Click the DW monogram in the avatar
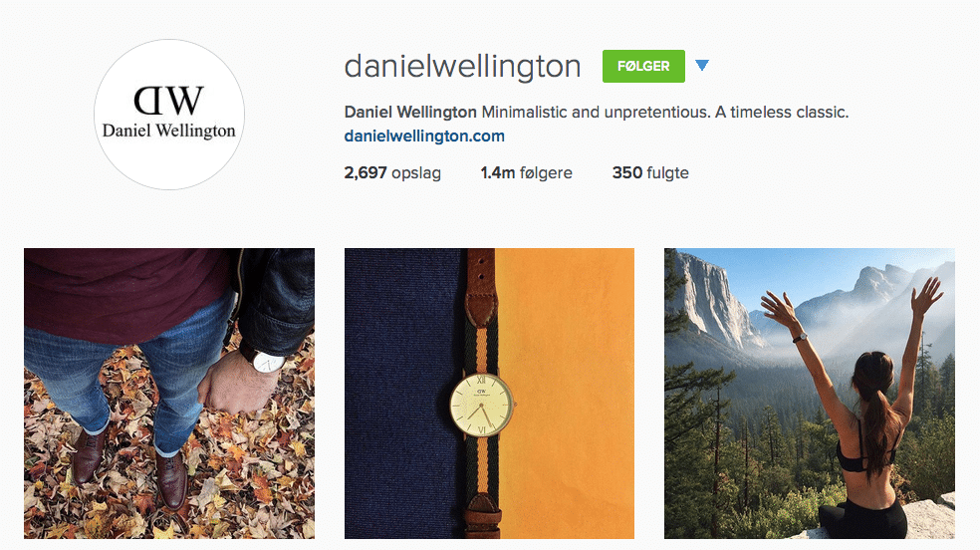 coord(168,101)
